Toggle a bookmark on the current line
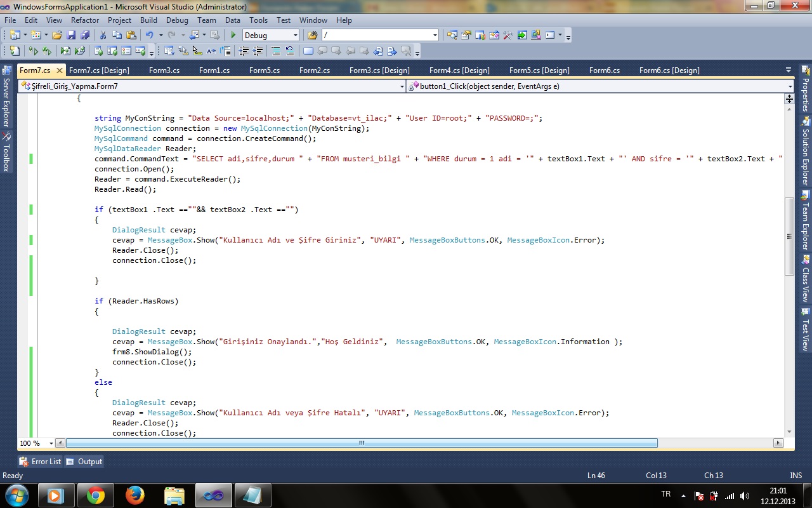The height and width of the screenshot is (508, 812). pos(308,51)
